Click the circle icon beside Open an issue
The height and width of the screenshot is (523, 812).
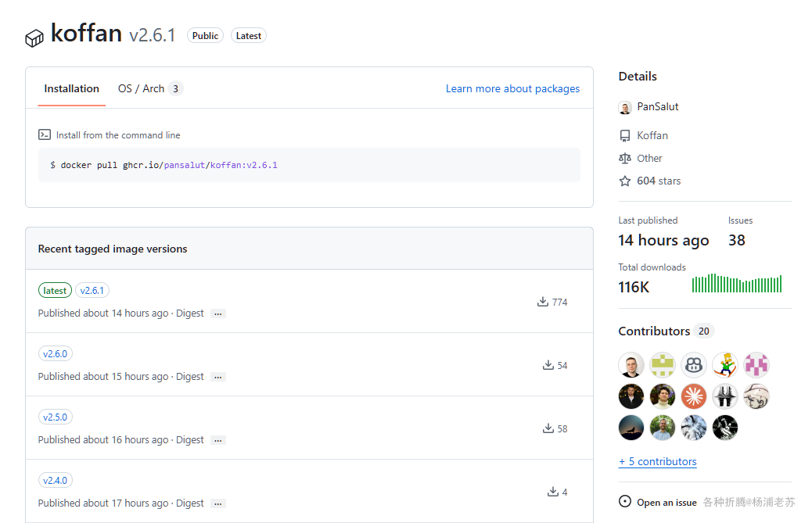click(x=625, y=501)
